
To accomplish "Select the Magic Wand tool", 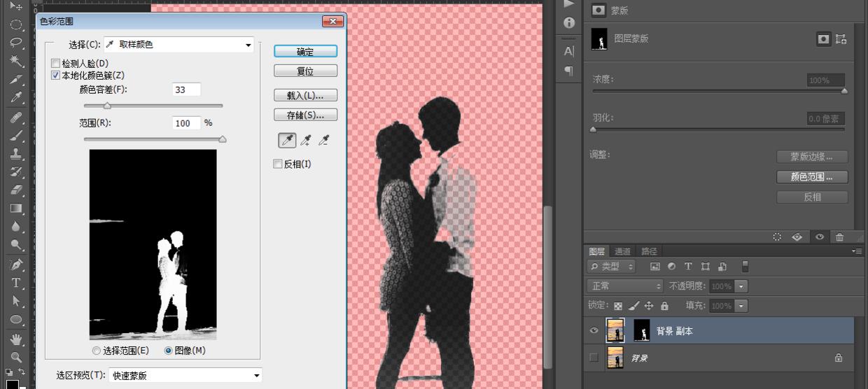I will (16, 62).
